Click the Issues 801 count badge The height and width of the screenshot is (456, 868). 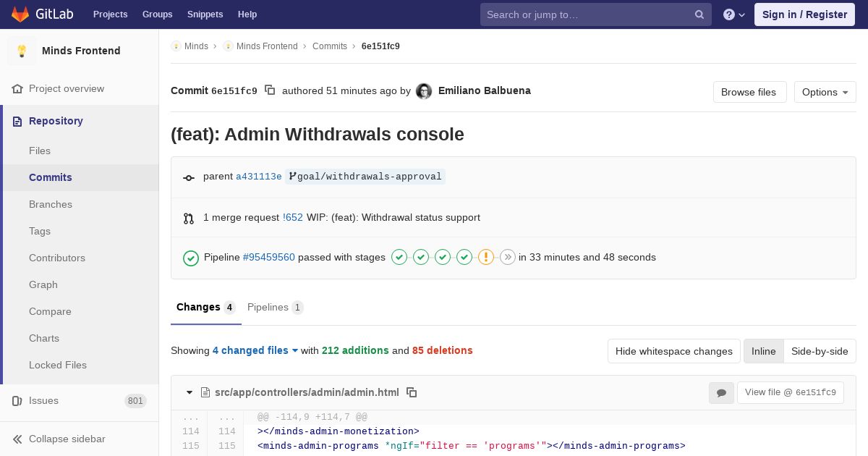[135, 401]
